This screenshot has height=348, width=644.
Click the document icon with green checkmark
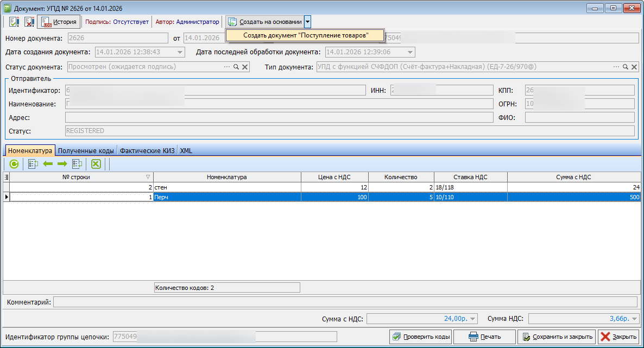pyautogui.click(x=14, y=22)
